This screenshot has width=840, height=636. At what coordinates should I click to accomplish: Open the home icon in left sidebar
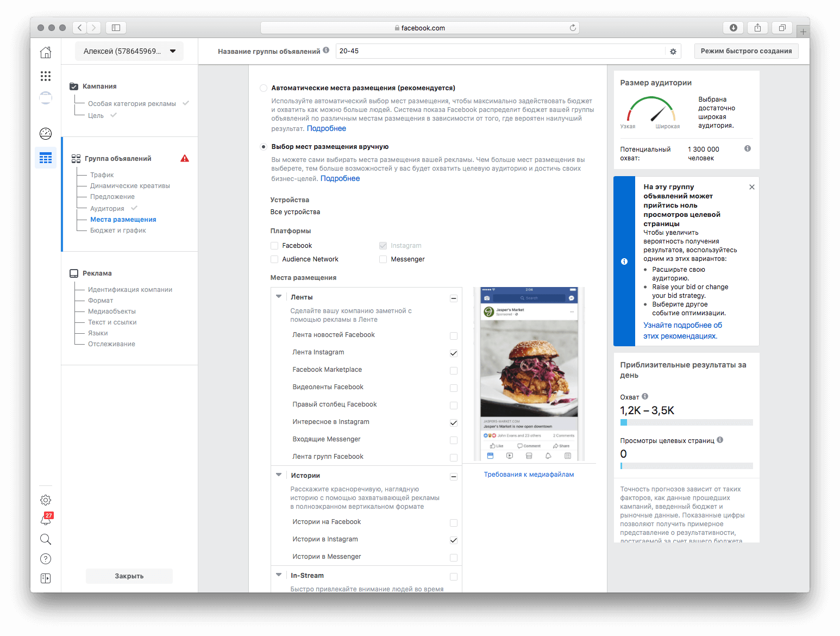[x=46, y=52]
